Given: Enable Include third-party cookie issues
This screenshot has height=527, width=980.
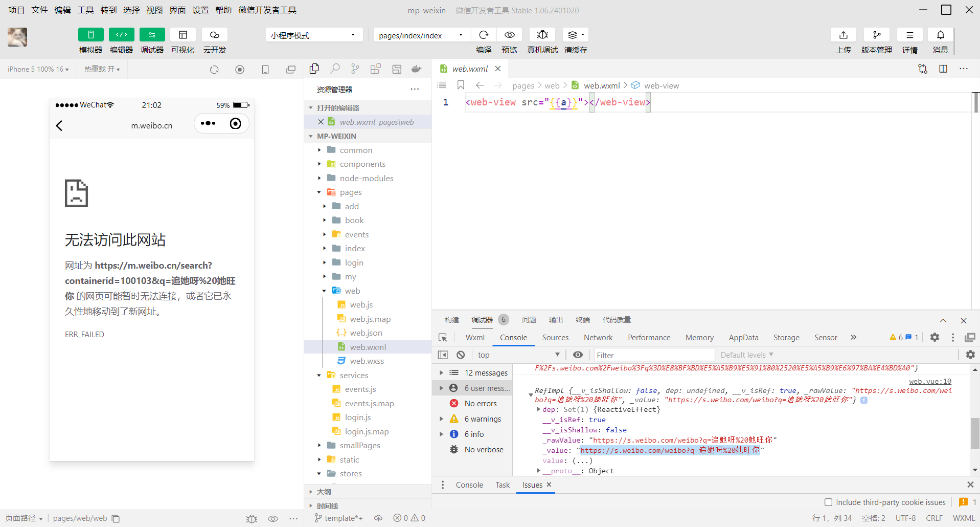Looking at the screenshot, I should pyautogui.click(x=828, y=502).
